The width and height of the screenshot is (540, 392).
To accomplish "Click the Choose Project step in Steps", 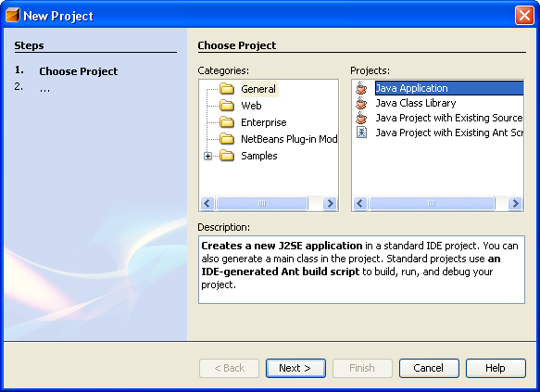I will (x=78, y=71).
